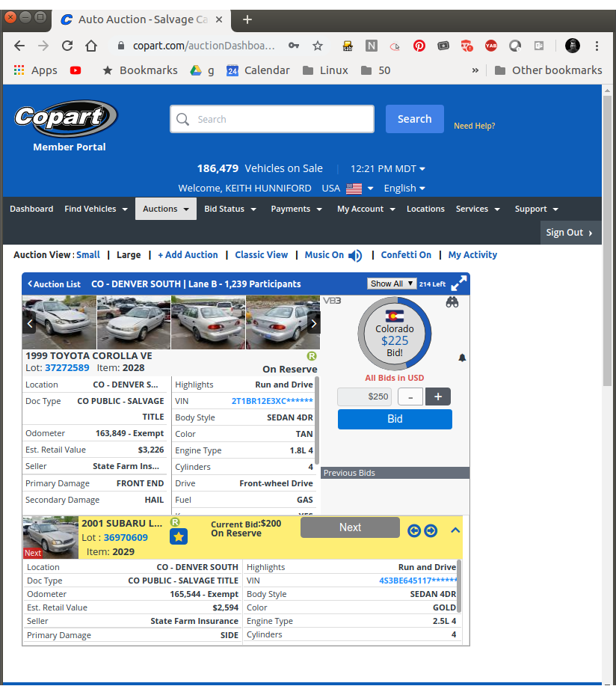
Task: Click the + Add Auction link
Action: 188,255
